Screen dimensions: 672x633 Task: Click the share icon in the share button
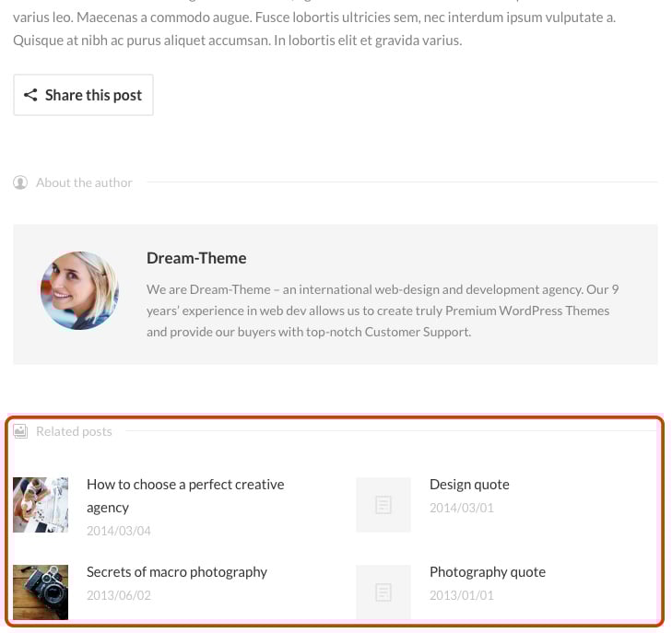pyautogui.click(x=30, y=95)
